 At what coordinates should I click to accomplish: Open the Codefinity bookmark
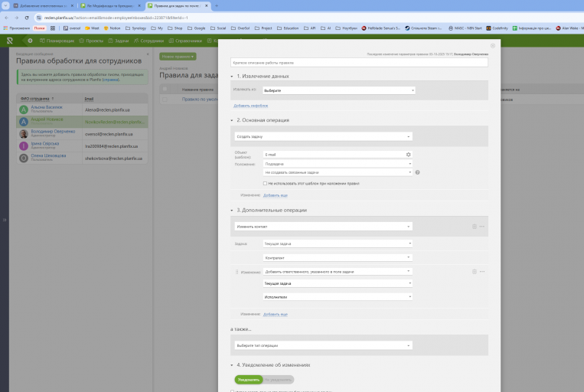[497, 28]
